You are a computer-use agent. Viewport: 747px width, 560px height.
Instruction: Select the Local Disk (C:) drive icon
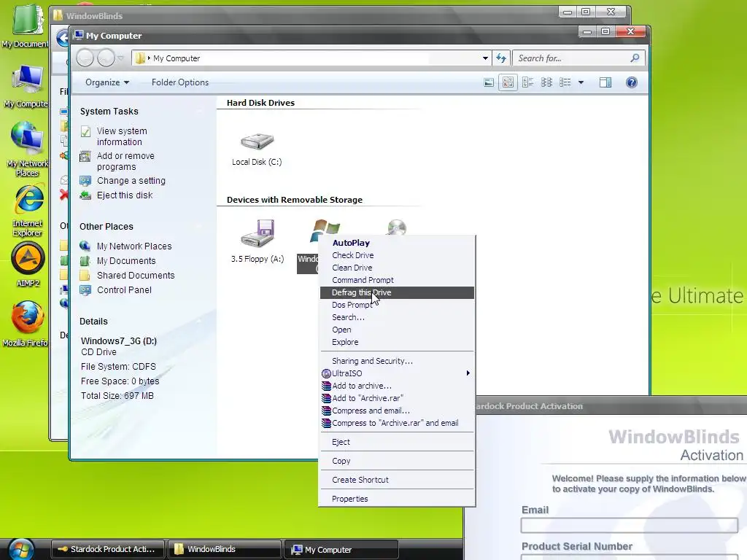tap(257, 141)
